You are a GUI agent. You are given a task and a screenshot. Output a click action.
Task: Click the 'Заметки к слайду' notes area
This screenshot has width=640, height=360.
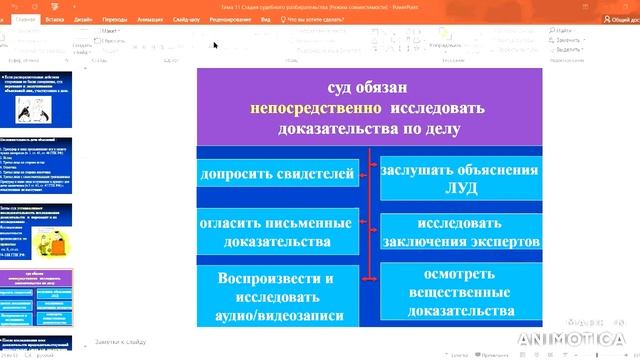(121, 342)
